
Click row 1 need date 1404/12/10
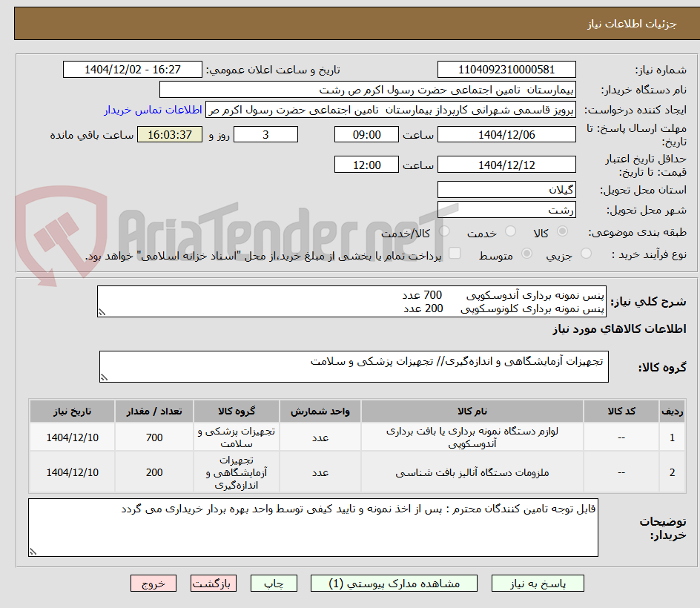(x=73, y=437)
